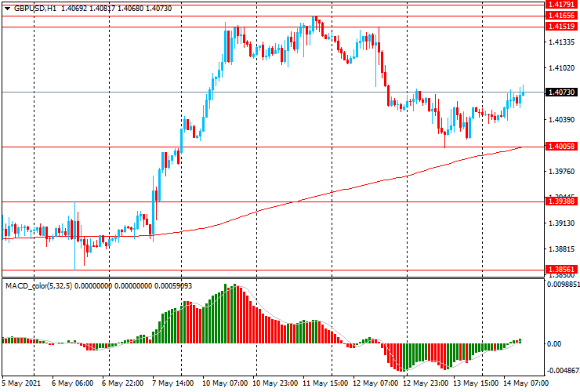Viewport: 580px width, 392px height.
Task: Select the 1.40058 support level label
Action: [561, 147]
